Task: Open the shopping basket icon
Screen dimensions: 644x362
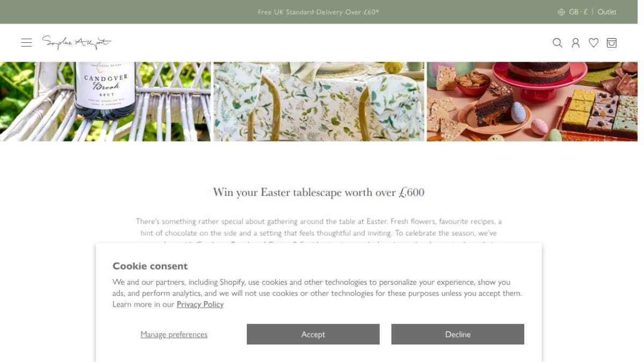Action: point(612,43)
